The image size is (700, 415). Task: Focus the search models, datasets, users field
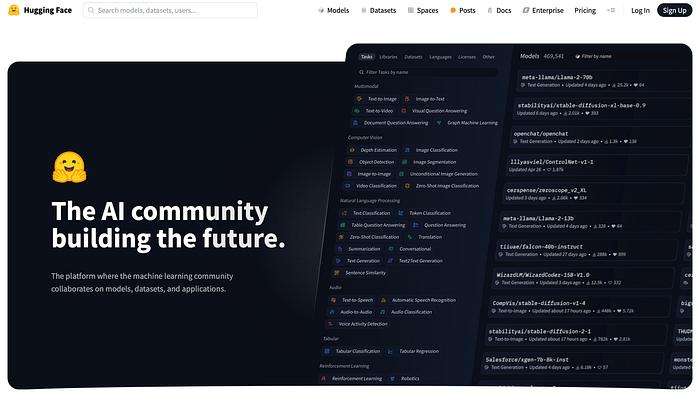(x=170, y=10)
